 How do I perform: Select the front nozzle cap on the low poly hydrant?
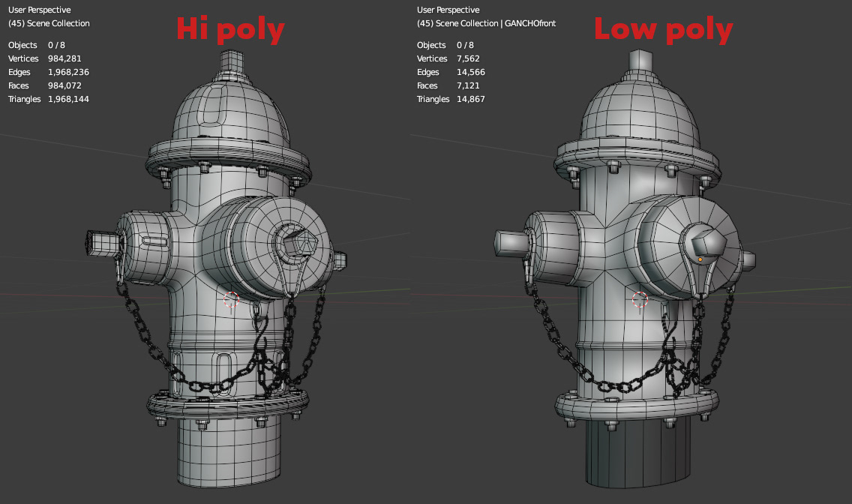point(691,247)
